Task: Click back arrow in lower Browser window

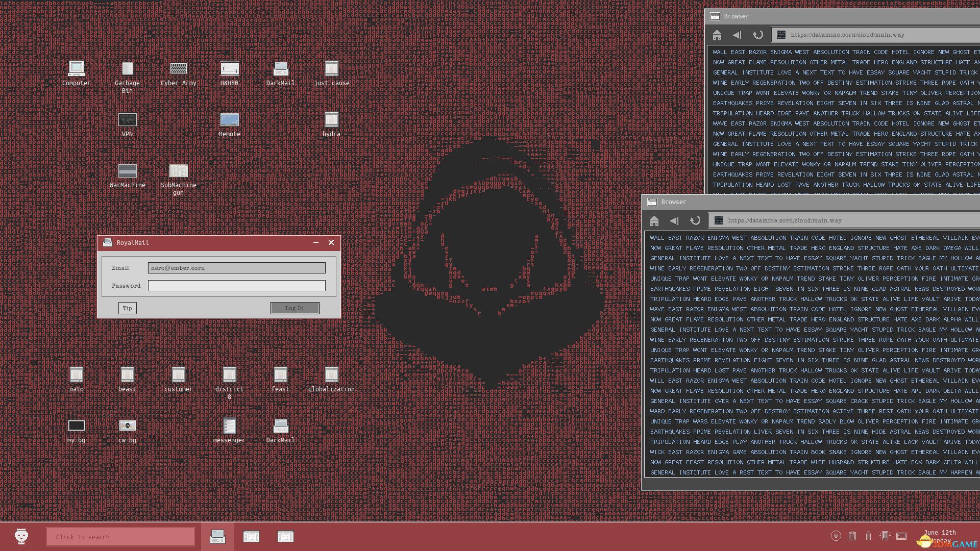Action: (x=674, y=220)
